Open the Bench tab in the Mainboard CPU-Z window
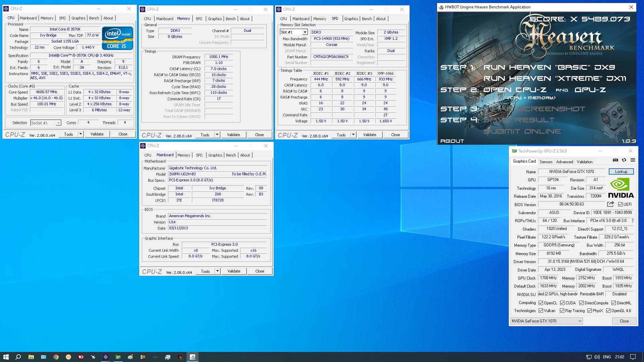The image size is (644, 362). pos(231,155)
